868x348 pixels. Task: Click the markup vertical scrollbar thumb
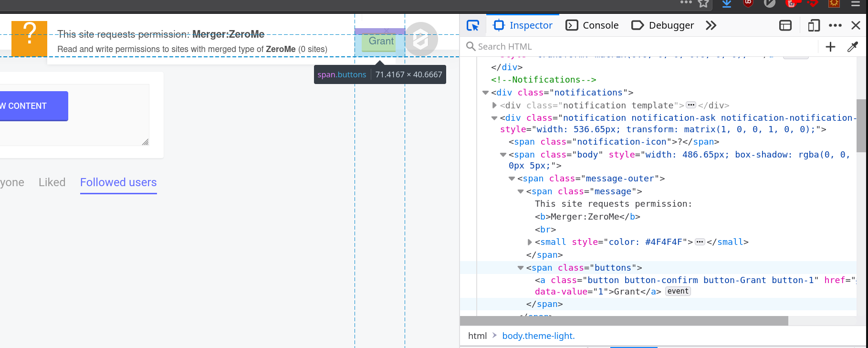pos(861,126)
